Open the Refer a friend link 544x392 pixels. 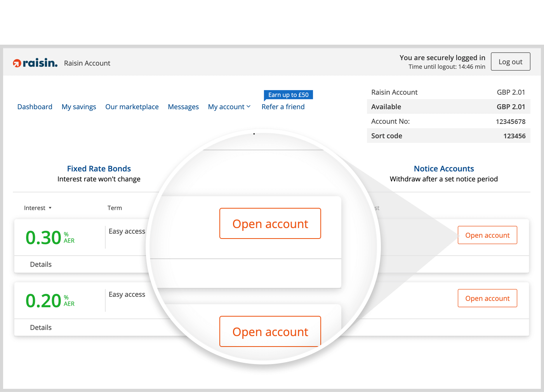tap(283, 106)
